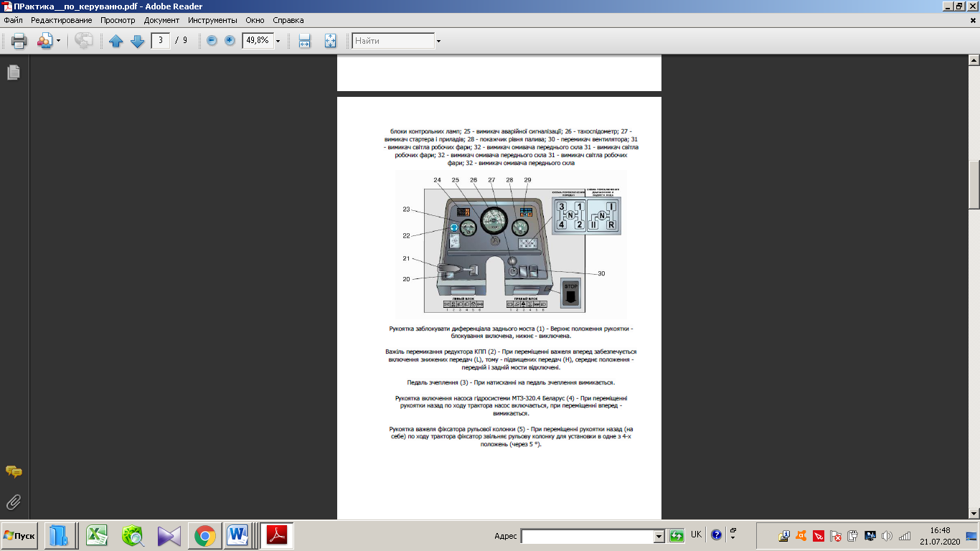Screen dimensions: 980x551
Task: Open the green magnifier globe taskbar app
Action: 133,536
